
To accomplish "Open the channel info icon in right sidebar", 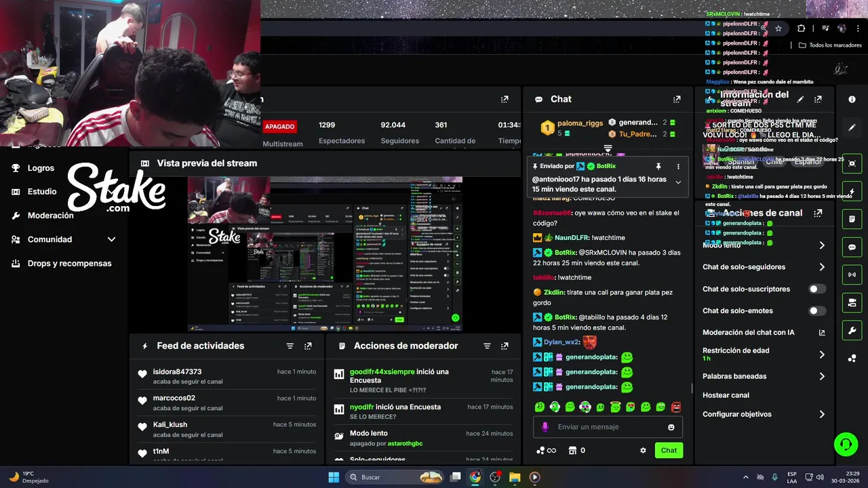I will tap(852, 99).
